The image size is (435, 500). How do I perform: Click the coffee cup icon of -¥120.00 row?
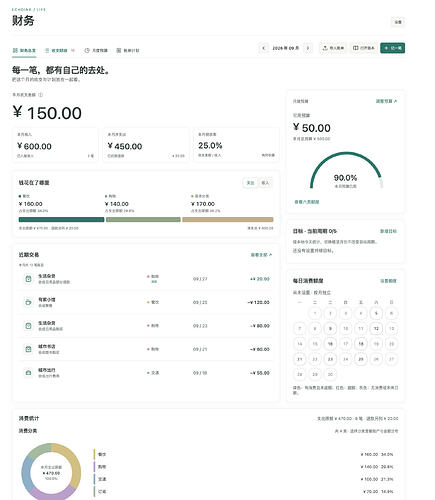pyautogui.click(x=28, y=302)
